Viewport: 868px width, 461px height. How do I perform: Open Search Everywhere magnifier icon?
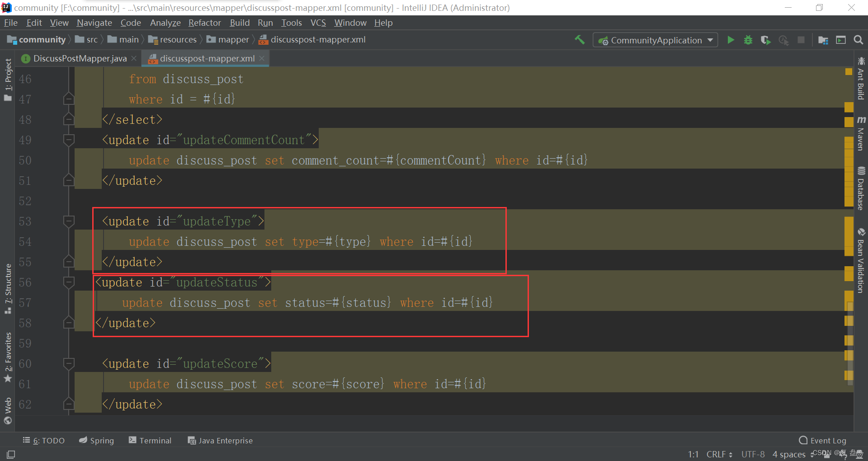[858, 40]
